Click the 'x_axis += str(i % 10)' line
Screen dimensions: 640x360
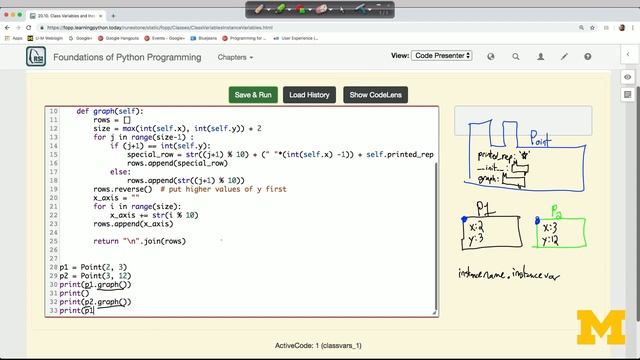[x=154, y=215]
